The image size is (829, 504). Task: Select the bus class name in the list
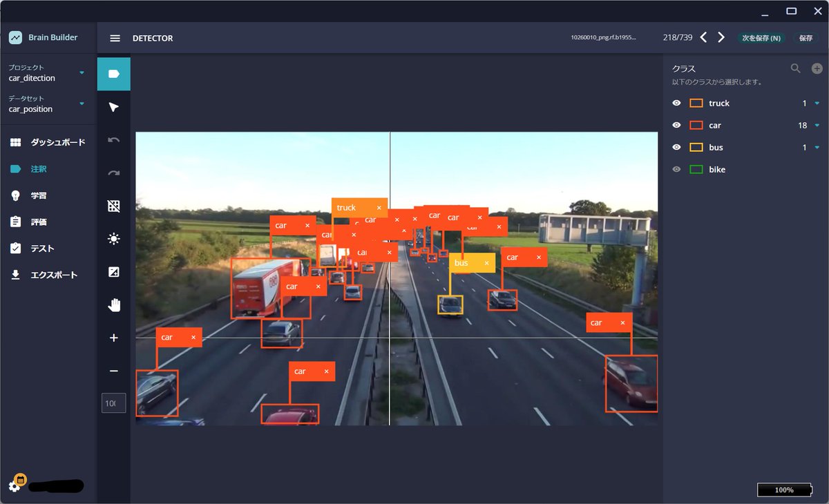pyautogui.click(x=716, y=147)
